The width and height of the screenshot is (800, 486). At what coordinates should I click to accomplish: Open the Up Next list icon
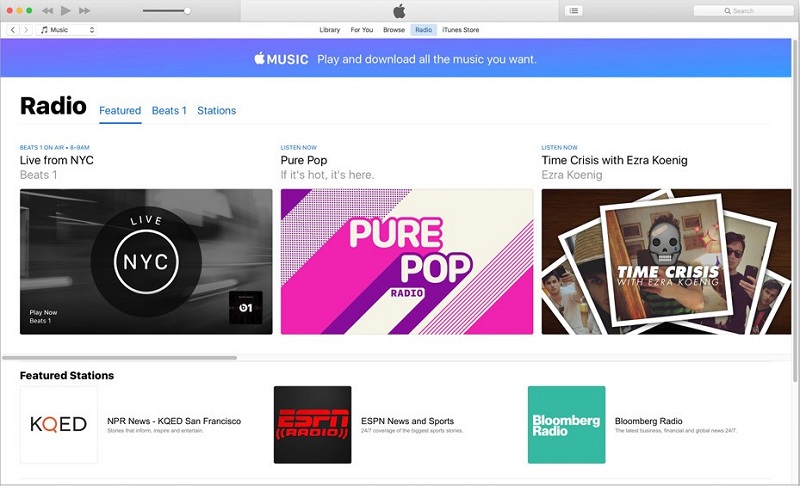pyautogui.click(x=573, y=11)
